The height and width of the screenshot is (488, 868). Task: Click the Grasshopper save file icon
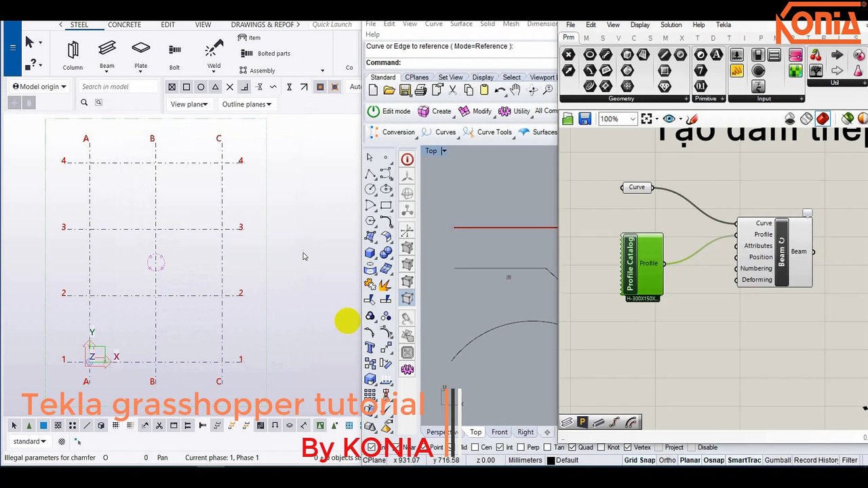(585, 119)
